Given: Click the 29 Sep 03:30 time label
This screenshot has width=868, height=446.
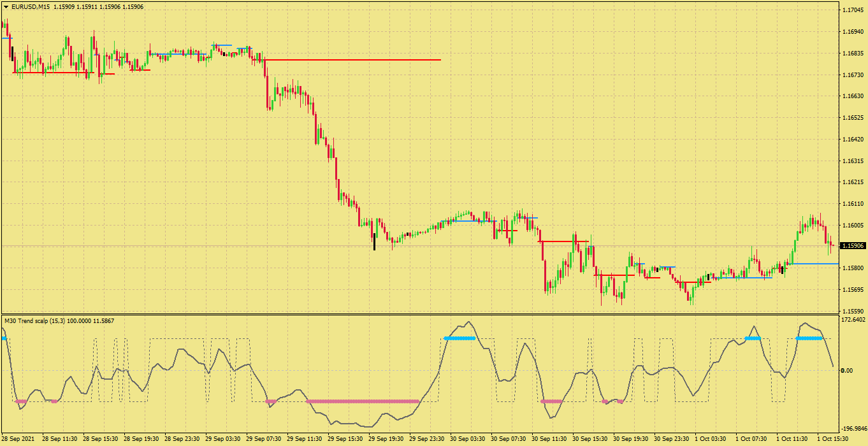Looking at the screenshot, I should (x=223, y=439).
